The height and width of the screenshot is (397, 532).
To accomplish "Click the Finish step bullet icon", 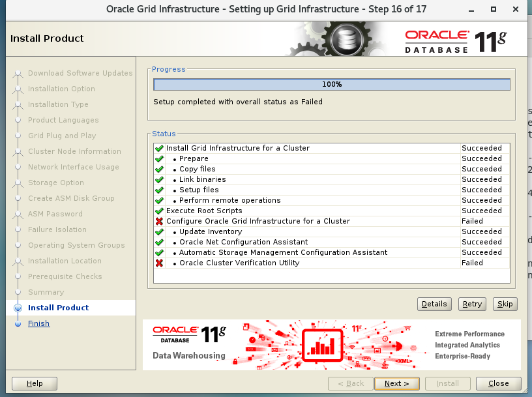I will pyautogui.click(x=18, y=324).
